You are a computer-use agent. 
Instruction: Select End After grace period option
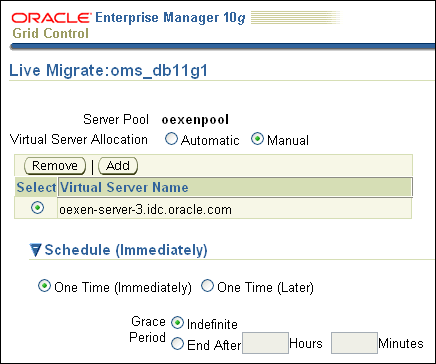pos(177,343)
